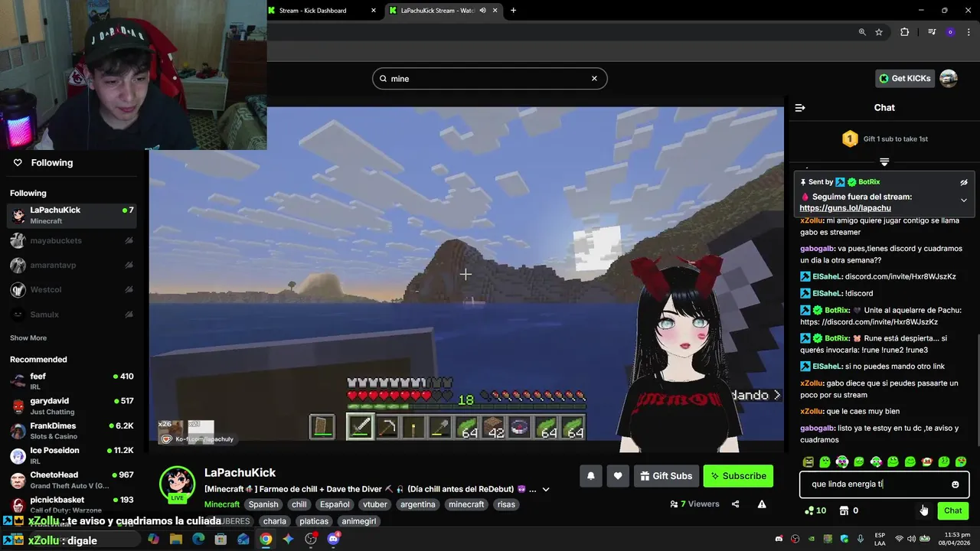Switch to the Stream - Kick Dashboard tab
The image size is (980, 551).
coord(322,11)
